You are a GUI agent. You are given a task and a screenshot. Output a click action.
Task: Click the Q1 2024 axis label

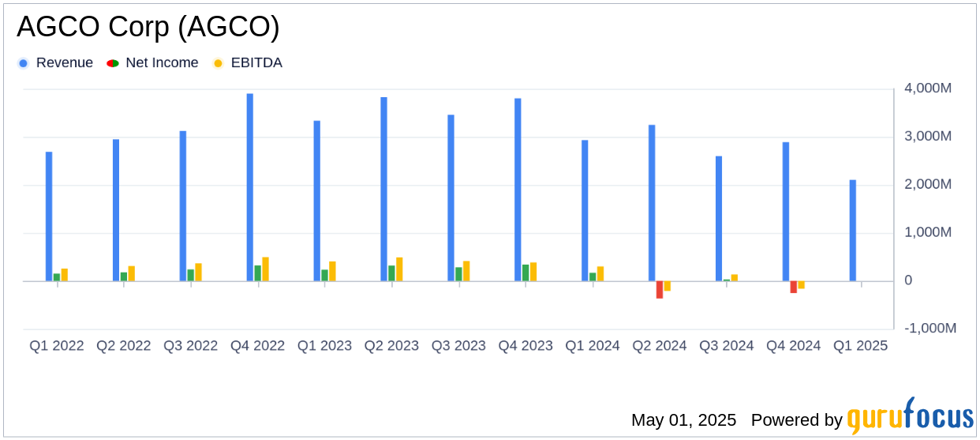593,346
